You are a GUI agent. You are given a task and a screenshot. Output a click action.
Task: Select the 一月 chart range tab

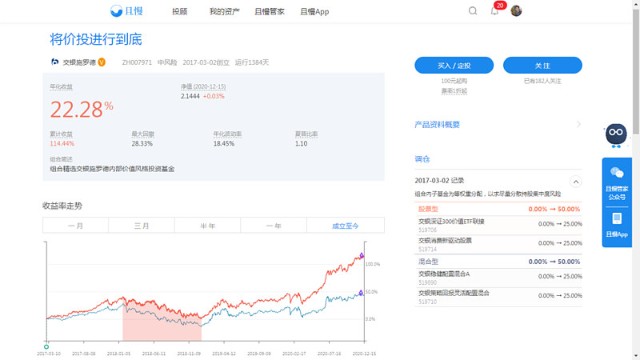[76, 225]
